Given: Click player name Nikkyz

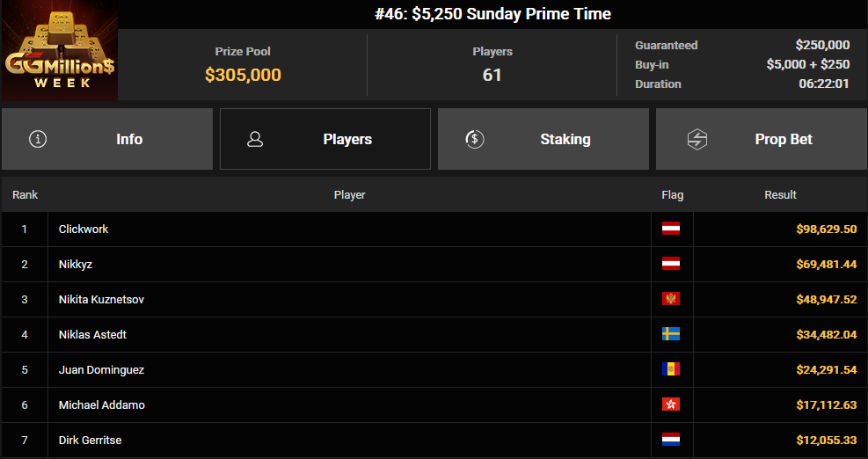Looking at the screenshot, I should (76, 264).
